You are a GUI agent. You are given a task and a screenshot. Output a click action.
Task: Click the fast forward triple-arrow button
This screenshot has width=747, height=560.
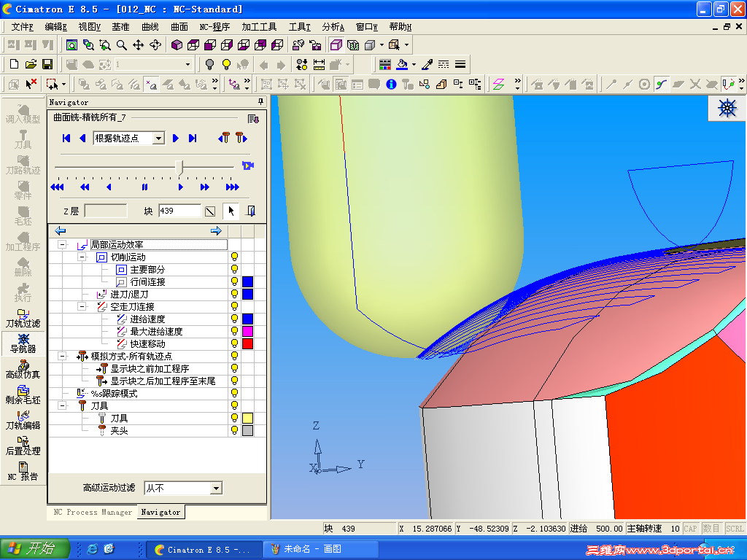(232, 187)
